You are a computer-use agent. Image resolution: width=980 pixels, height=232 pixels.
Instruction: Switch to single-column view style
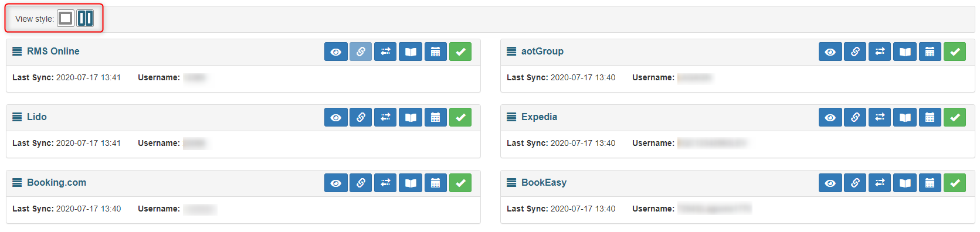[x=66, y=18]
